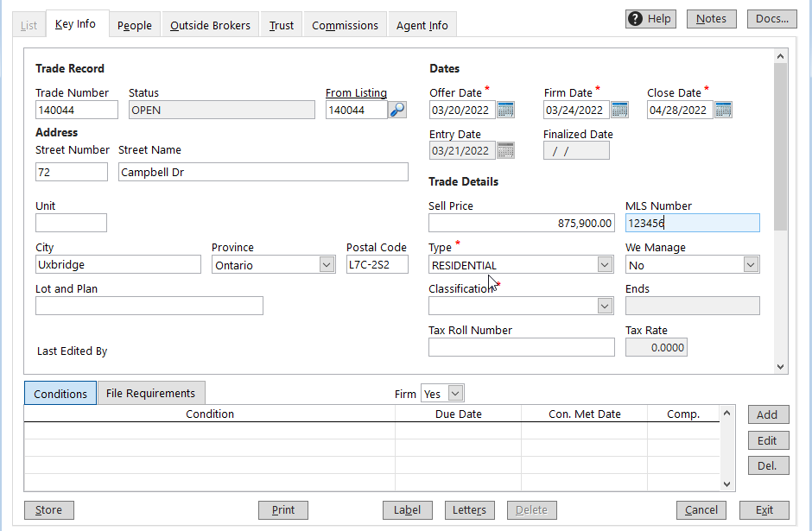
Task: Click the Letters button
Action: click(469, 510)
